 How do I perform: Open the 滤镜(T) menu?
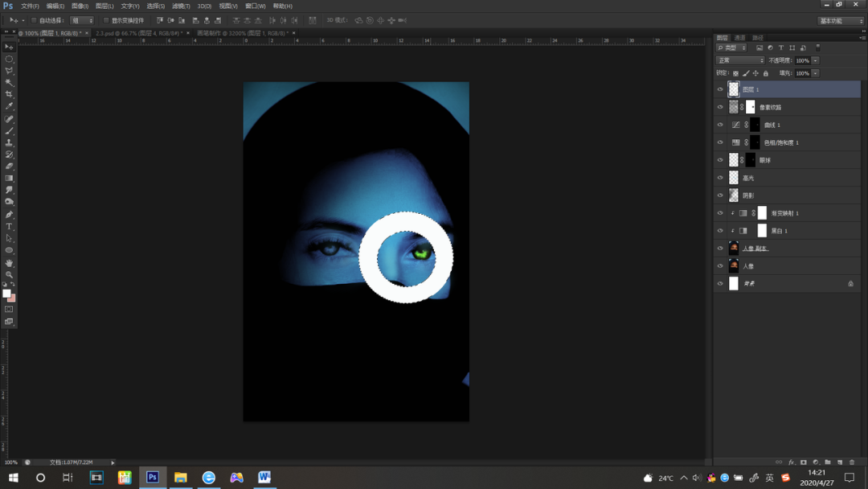click(x=181, y=6)
